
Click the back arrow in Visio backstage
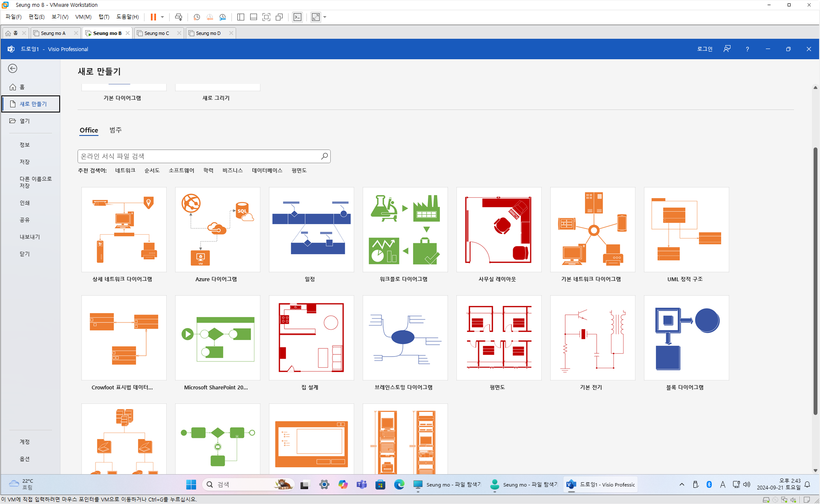click(x=13, y=69)
